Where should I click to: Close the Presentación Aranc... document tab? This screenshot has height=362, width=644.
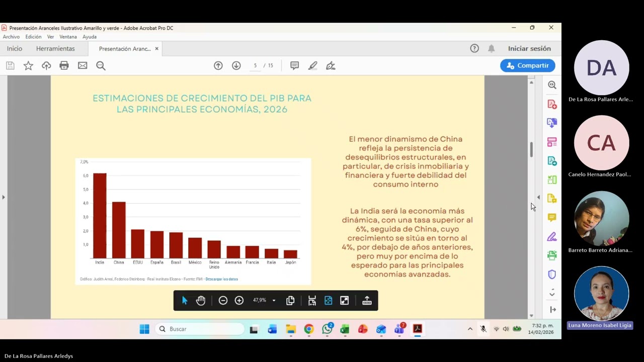click(x=156, y=49)
